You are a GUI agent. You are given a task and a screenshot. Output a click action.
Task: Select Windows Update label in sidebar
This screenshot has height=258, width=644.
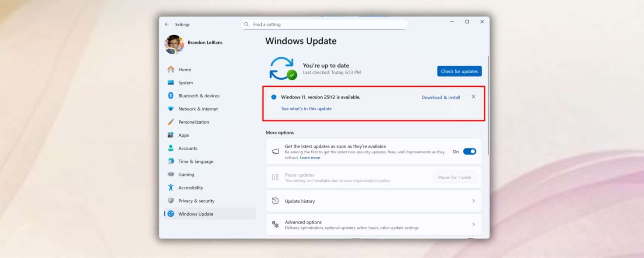[196, 214]
